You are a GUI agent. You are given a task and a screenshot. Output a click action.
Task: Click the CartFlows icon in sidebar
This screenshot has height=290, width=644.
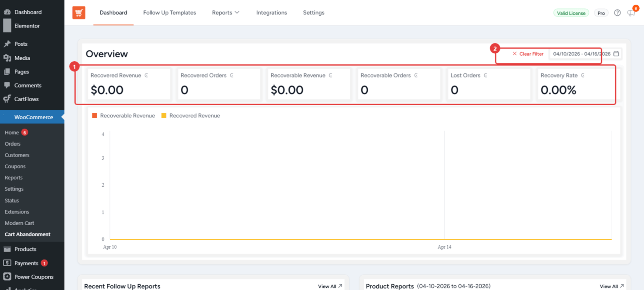[7, 99]
